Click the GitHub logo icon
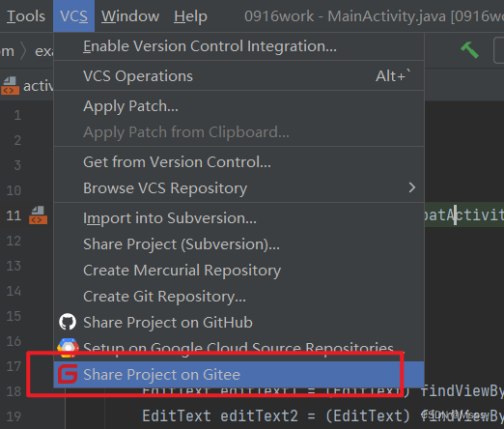 [68, 322]
